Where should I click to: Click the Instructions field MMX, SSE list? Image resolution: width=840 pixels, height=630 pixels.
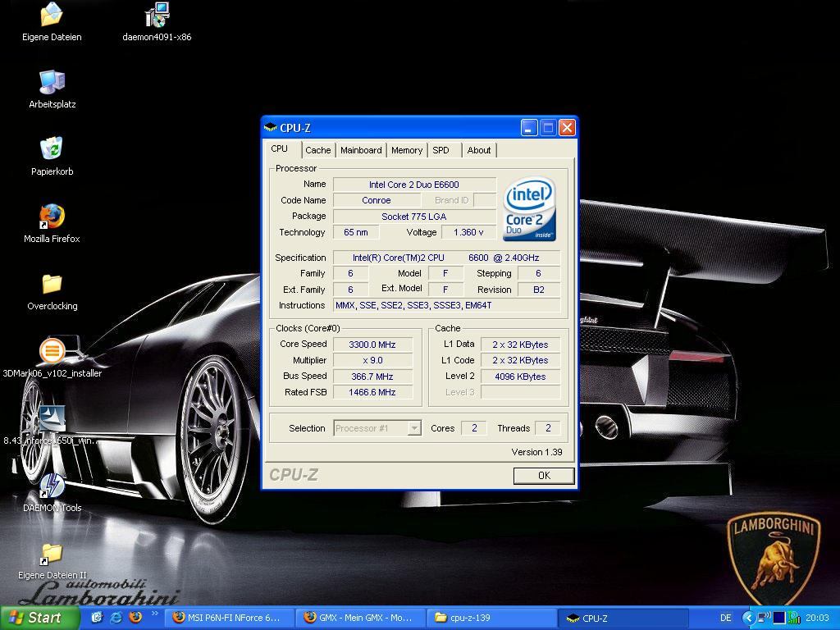pos(446,305)
